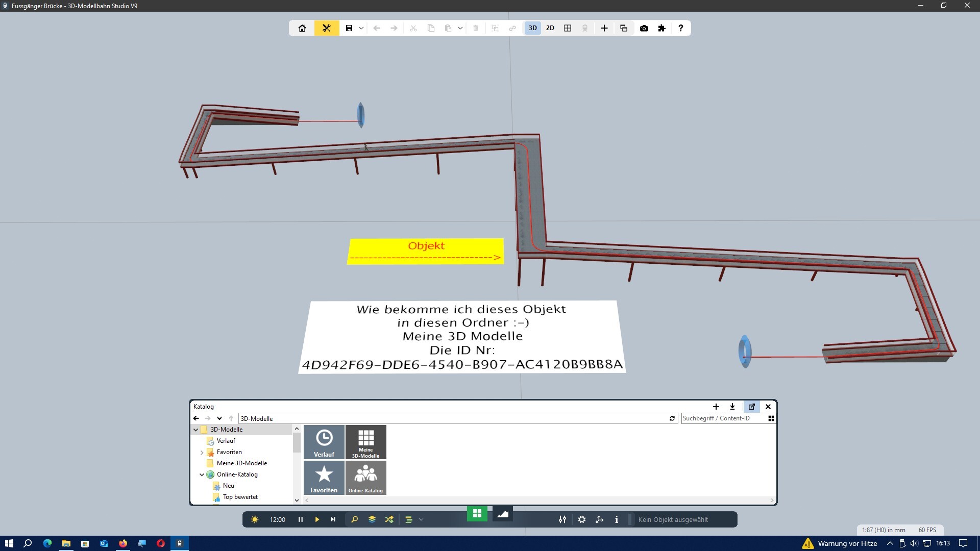Image resolution: width=980 pixels, height=551 pixels.
Task: Switch the view to 2D mode
Action: click(x=550, y=28)
